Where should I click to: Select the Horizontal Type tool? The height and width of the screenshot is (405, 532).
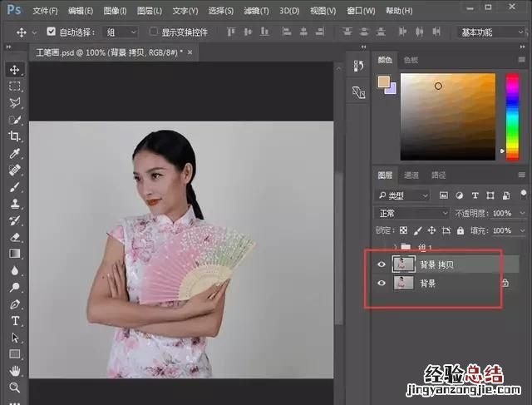[x=15, y=321]
